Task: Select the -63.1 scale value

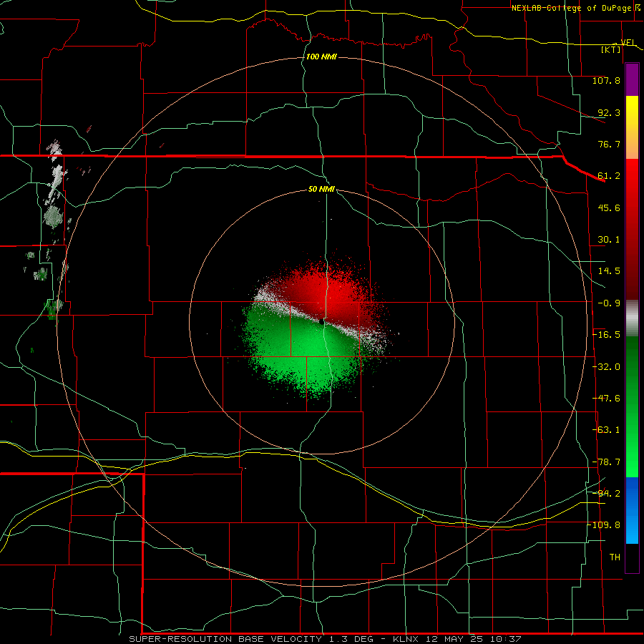Action: click(x=606, y=430)
